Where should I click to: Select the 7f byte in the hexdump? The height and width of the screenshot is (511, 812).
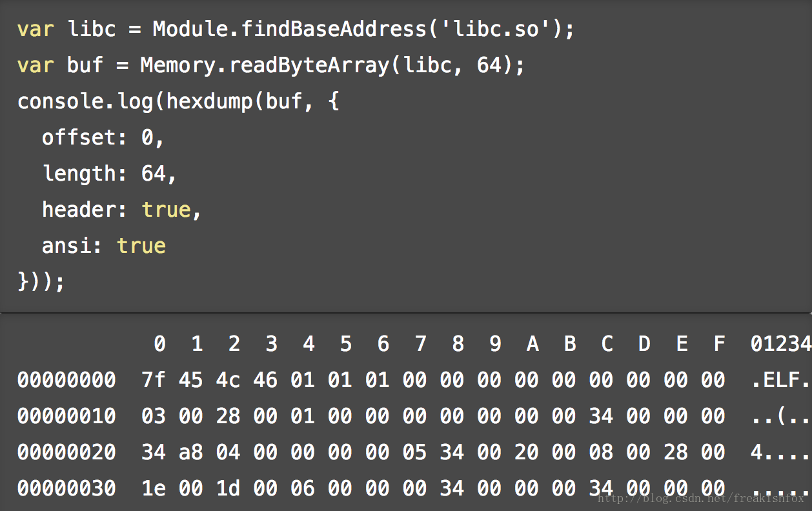click(153, 380)
